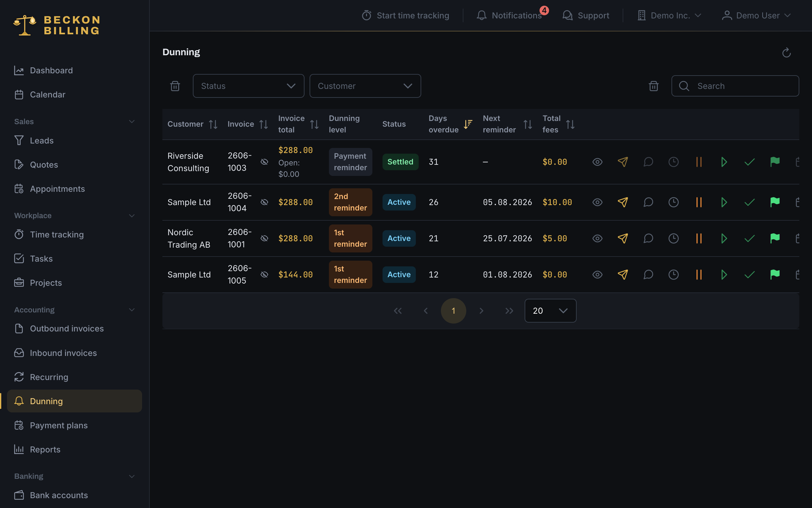Open the Demo User account dropdown
812x508 pixels.
coord(756,16)
